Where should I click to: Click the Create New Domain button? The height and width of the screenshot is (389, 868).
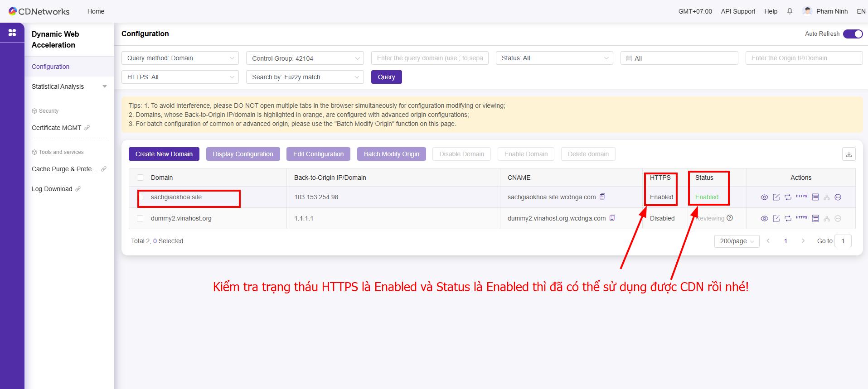pyautogui.click(x=164, y=154)
